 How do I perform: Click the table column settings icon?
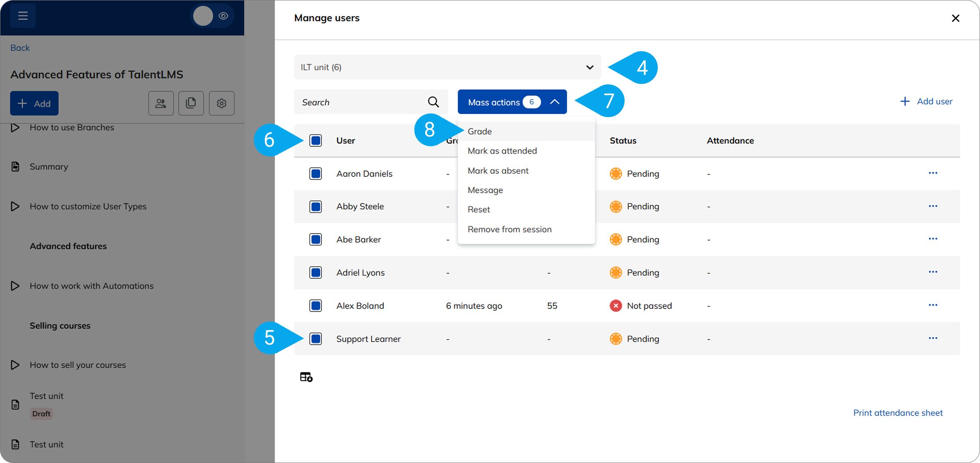point(306,377)
